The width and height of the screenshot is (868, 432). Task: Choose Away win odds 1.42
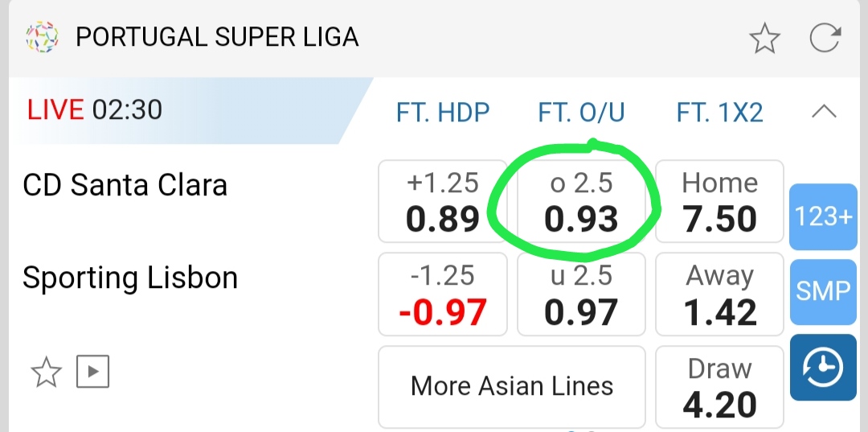tap(719, 294)
